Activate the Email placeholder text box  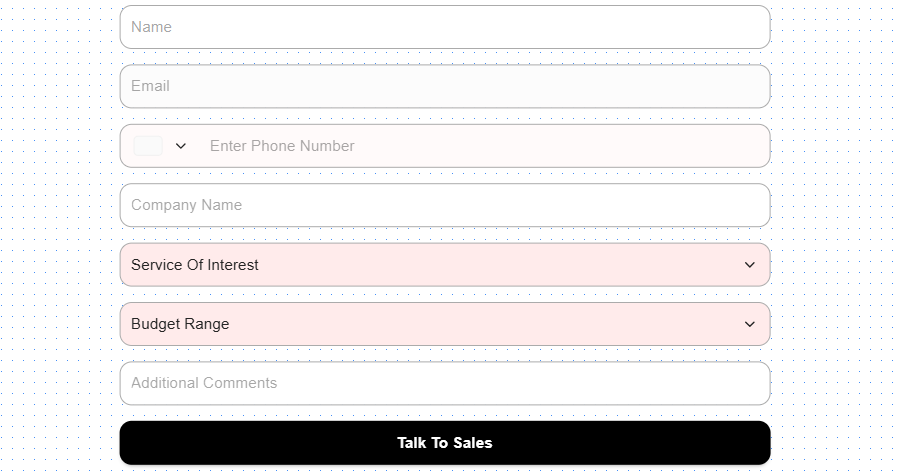click(x=151, y=86)
